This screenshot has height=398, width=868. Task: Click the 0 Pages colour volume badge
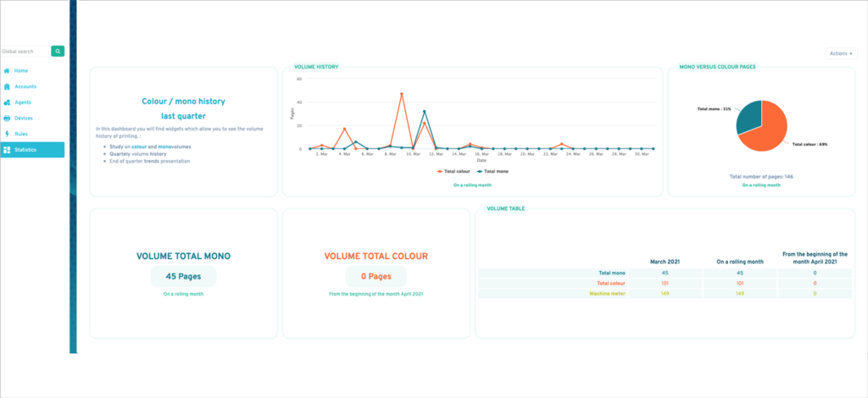pos(376,276)
